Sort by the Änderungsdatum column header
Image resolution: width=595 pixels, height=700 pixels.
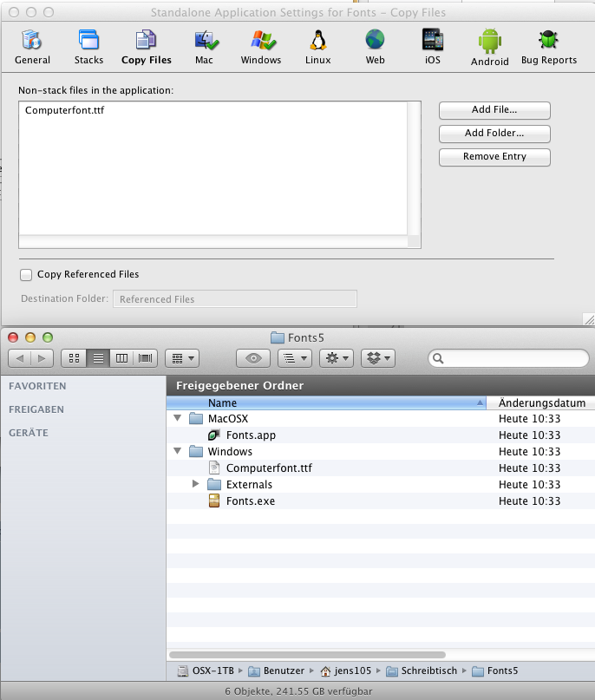point(542,403)
